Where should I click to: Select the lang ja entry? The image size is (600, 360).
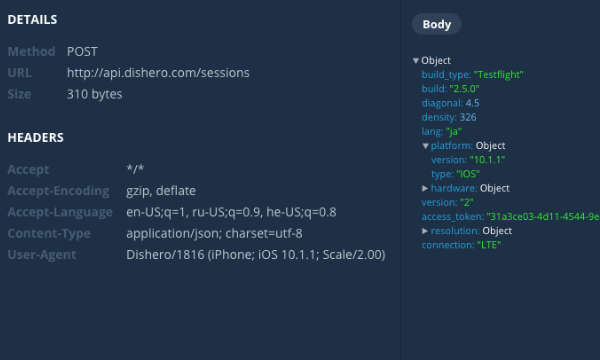tap(442, 131)
